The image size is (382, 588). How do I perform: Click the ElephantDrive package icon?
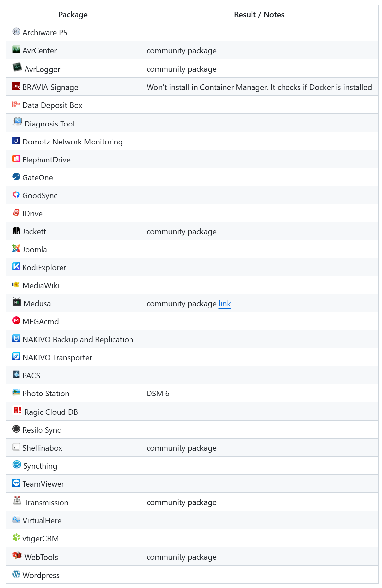[x=16, y=159]
